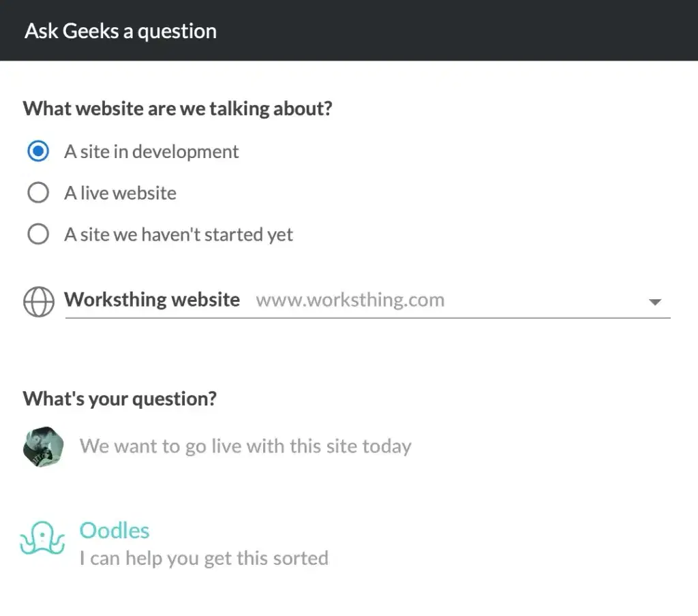Click 'What website are we talking about?' heading
The width and height of the screenshot is (698, 616).
tap(178, 108)
